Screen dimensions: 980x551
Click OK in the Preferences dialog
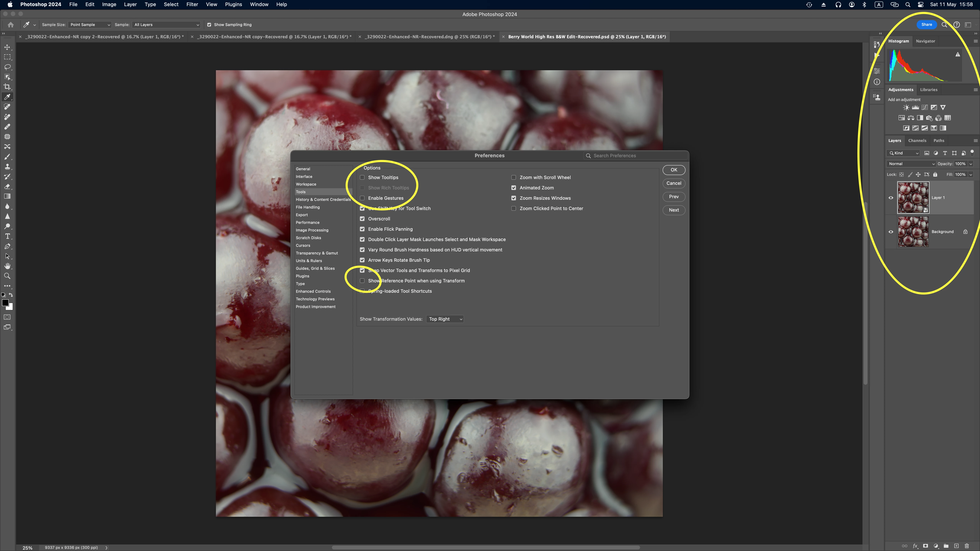[x=673, y=170]
